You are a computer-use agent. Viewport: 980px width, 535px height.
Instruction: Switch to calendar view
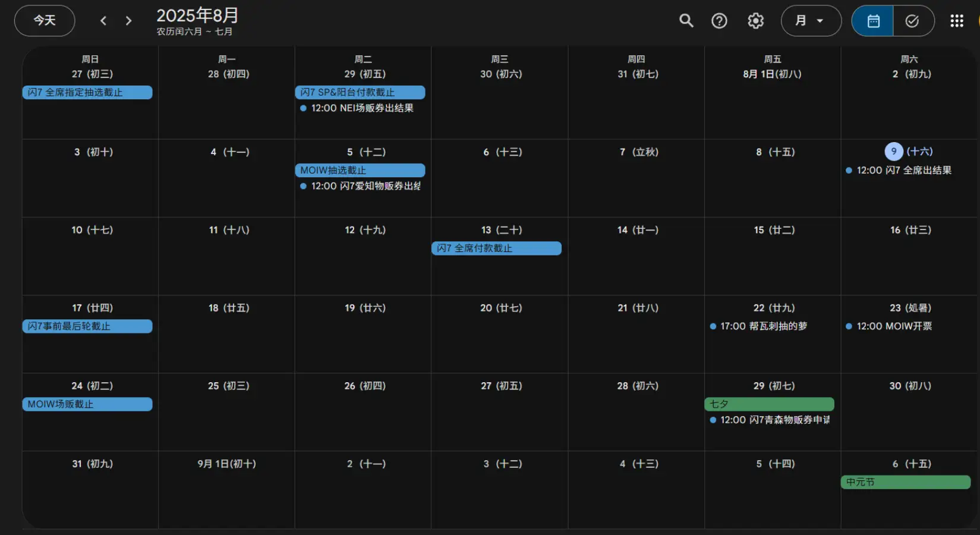pyautogui.click(x=872, y=21)
